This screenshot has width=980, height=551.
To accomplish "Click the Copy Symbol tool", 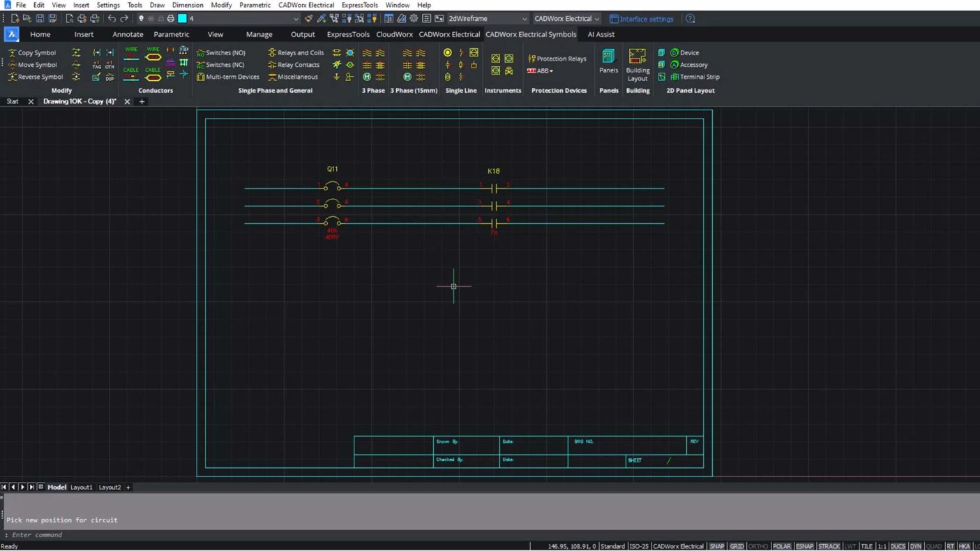I will click(x=32, y=53).
